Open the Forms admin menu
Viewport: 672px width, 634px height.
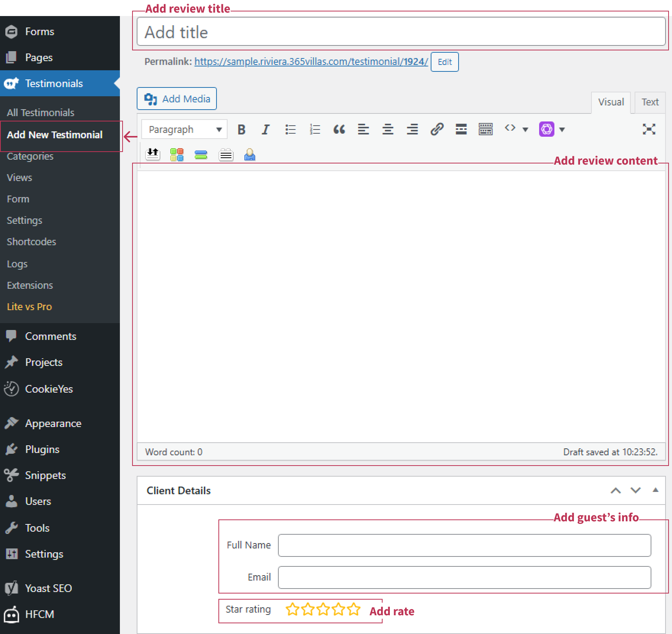click(60, 31)
